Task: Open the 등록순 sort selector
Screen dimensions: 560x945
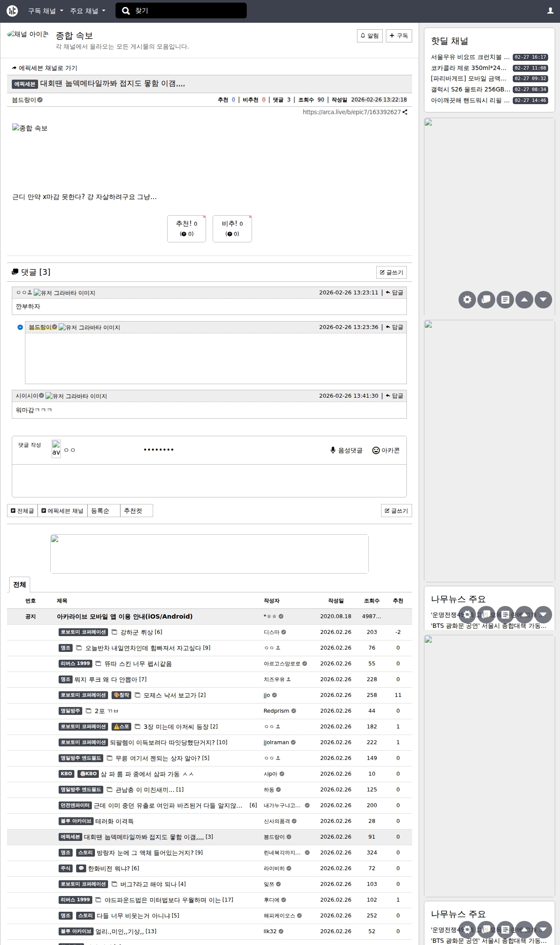Action: [x=104, y=511]
